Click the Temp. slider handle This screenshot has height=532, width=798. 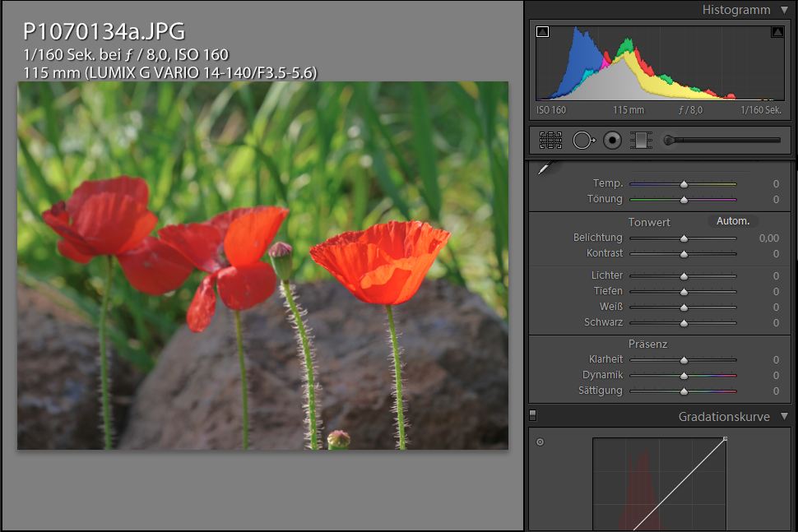point(684,184)
